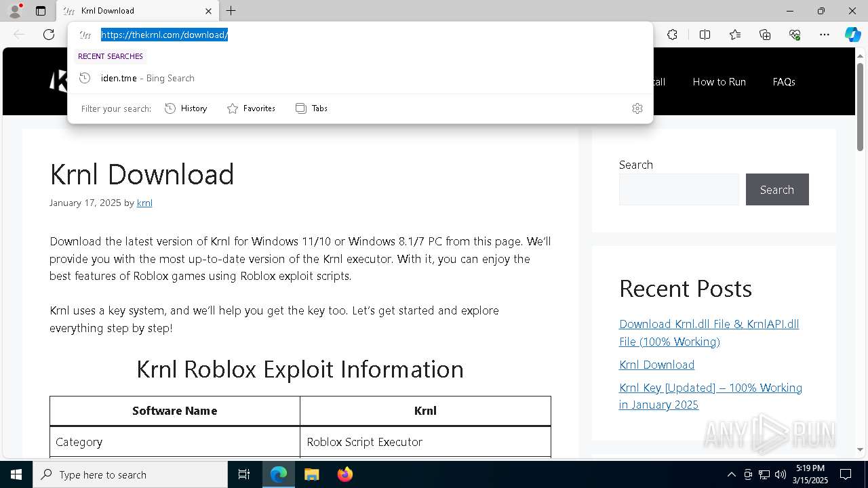Screen dimensions: 868x488
Task: Open the volume tray icon
Action: coord(781,474)
